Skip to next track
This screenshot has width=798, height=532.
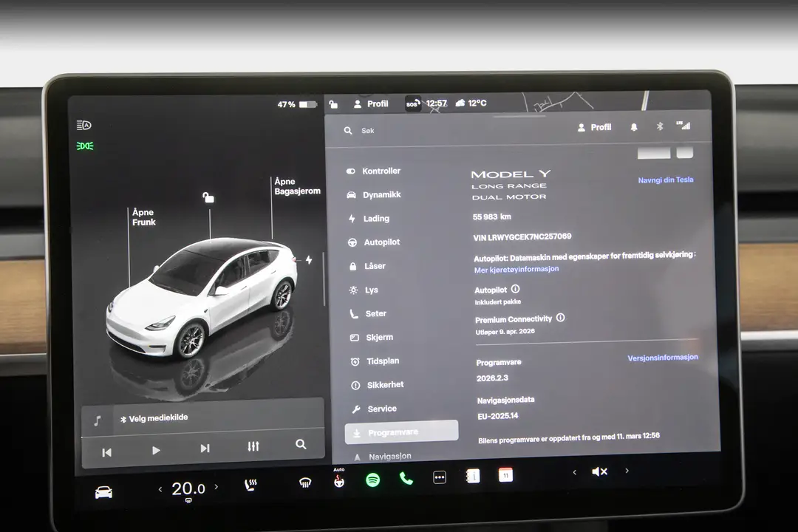coord(205,448)
